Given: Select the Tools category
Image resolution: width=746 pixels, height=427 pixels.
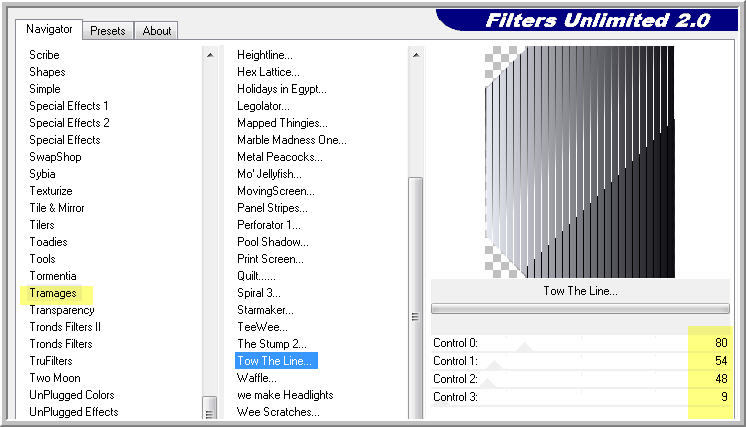Looking at the screenshot, I should (42, 259).
